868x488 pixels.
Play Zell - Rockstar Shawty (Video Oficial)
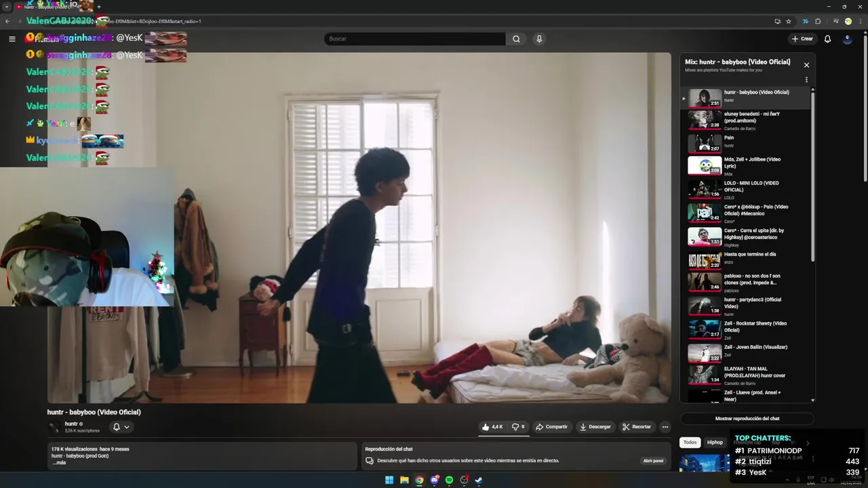click(746, 330)
